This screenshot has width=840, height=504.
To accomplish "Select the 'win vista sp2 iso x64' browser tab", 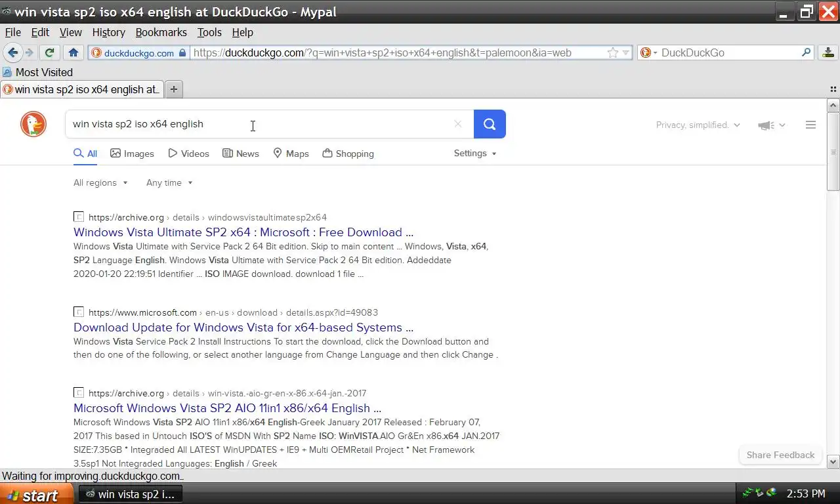I will (x=82, y=89).
